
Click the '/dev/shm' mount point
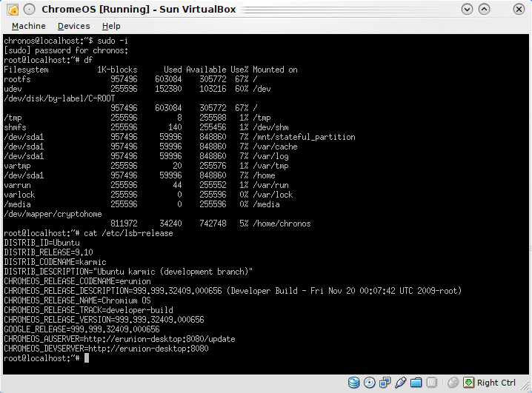click(270, 127)
